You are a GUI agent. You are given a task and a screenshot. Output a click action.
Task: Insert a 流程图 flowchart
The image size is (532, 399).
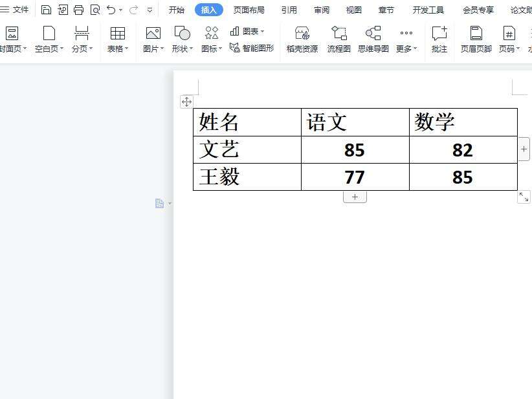point(339,39)
